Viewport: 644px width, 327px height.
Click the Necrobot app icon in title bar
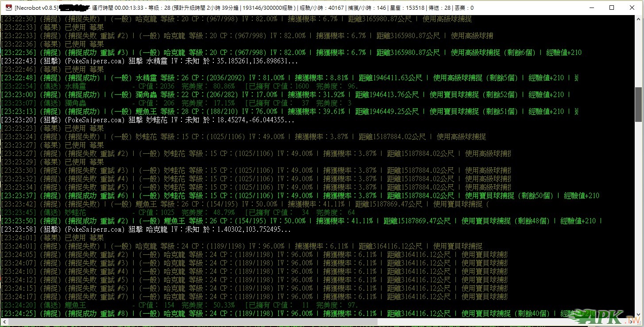click(8, 8)
